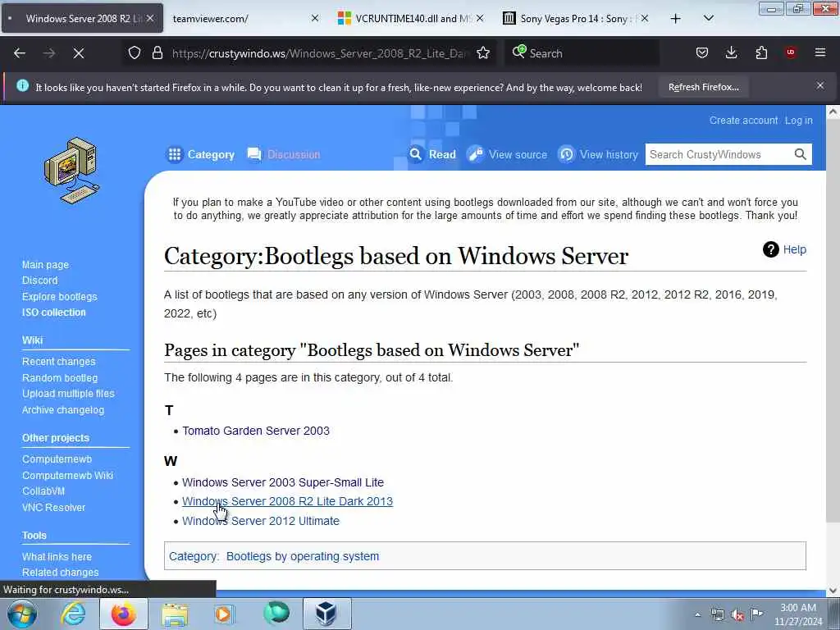Open Windows Server 2003 Super-Small Lite
Screen dimensions: 840x630
point(283,482)
